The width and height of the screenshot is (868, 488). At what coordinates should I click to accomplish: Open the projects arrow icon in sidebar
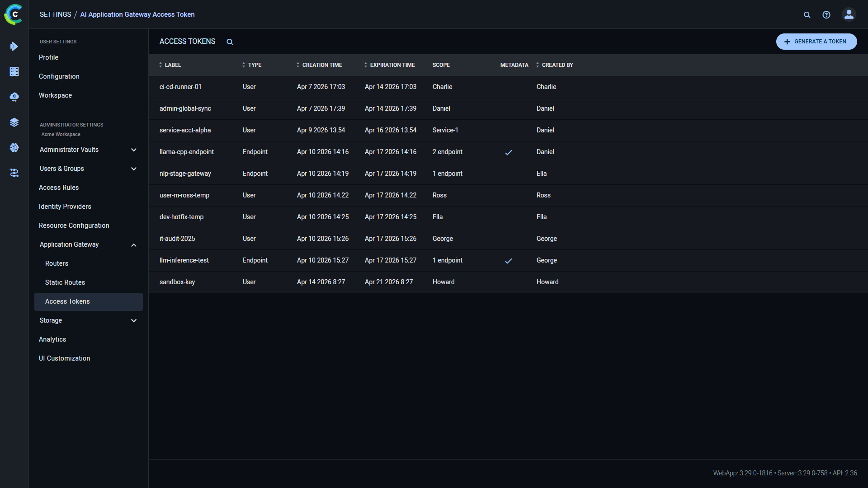point(14,46)
